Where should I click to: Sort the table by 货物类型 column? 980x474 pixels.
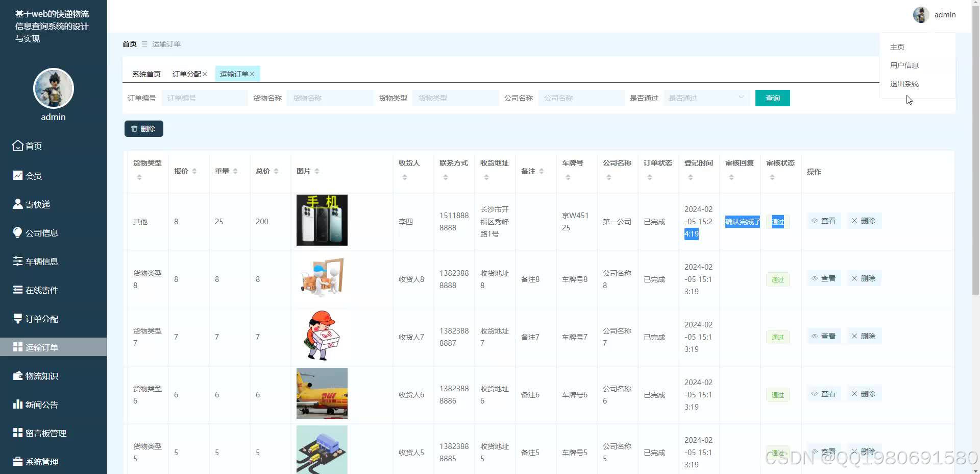[x=139, y=177]
